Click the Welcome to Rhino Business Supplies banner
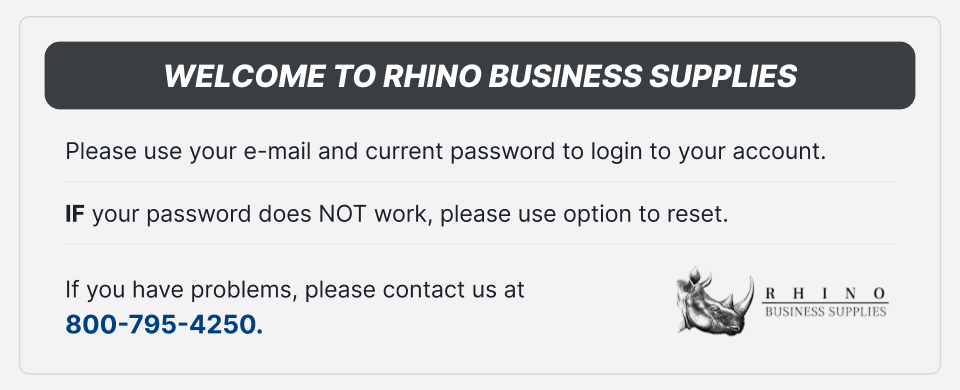This screenshot has height=390, width=960. 480,75
